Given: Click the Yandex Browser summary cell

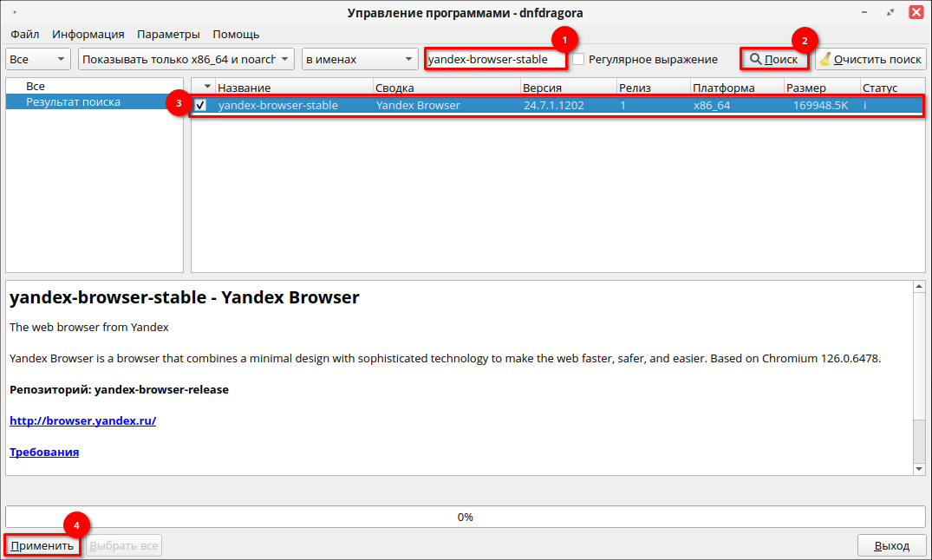Looking at the screenshot, I should 418,105.
